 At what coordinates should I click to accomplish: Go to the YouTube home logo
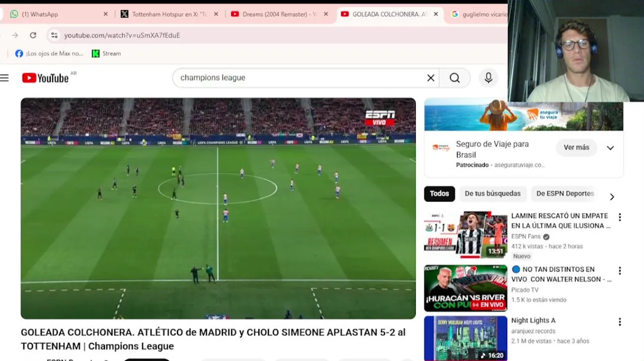click(45, 78)
